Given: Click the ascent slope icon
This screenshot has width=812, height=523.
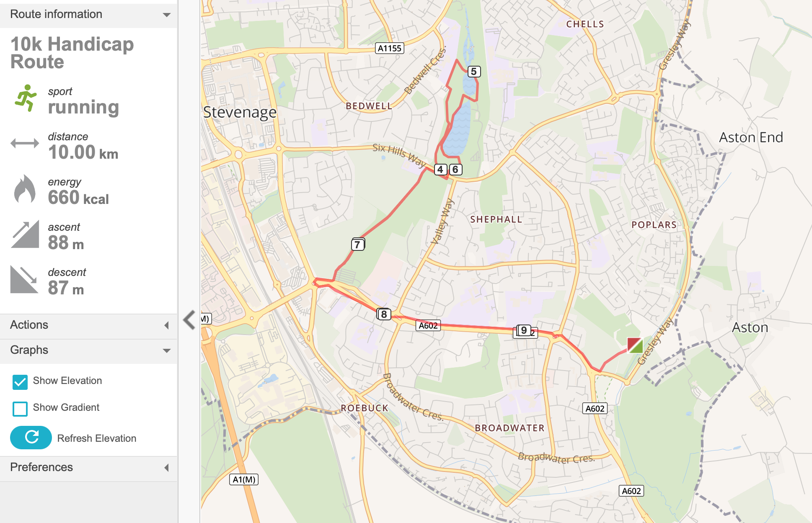Looking at the screenshot, I should click(x=25, y=234).
